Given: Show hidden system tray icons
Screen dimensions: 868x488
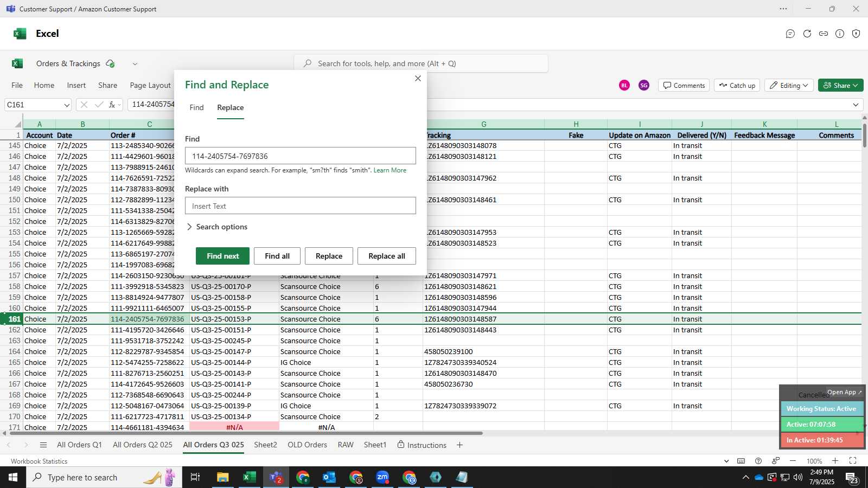Looking at the screenshot, I should point(745,477).
